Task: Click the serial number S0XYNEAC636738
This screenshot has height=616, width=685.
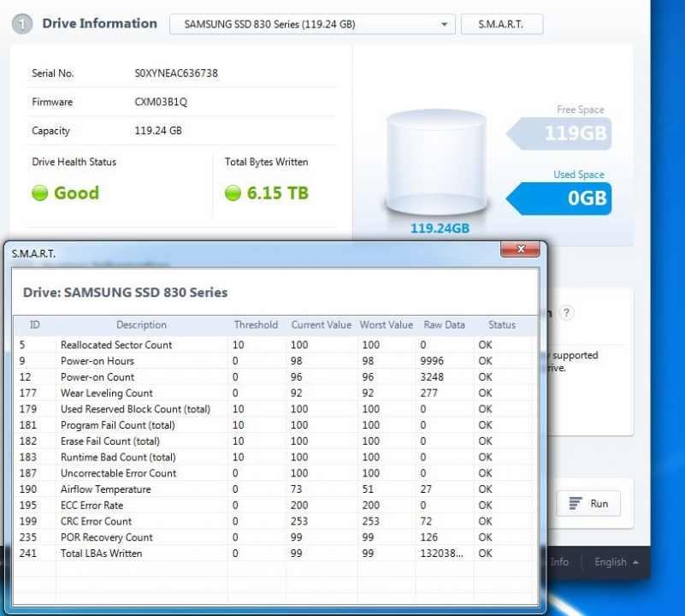Action: coord(176,73)
